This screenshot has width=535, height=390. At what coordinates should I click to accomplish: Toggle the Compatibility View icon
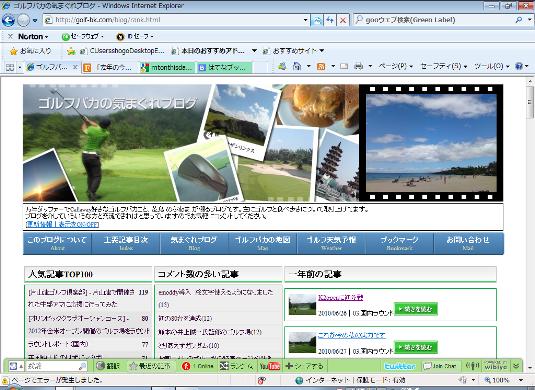pos(317,20)
